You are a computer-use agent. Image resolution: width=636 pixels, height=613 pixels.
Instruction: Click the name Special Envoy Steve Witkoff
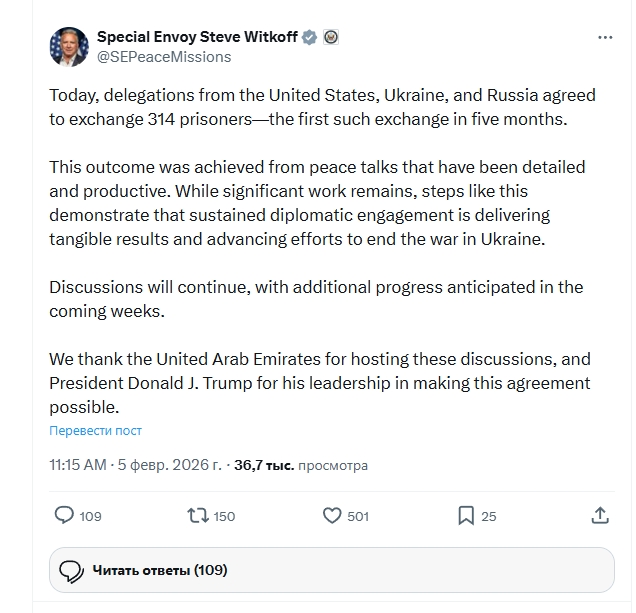coord(198,38)
